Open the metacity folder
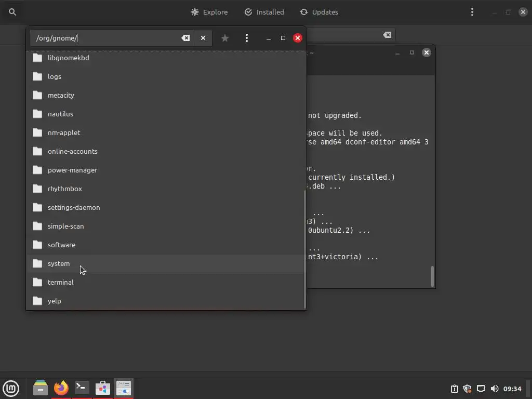Image resolution: width=532 pixels, height=399 pixels. pos(165,95)
